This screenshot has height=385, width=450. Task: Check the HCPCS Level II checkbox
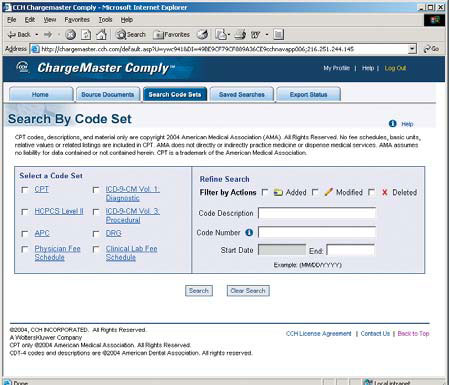(25, 212)
